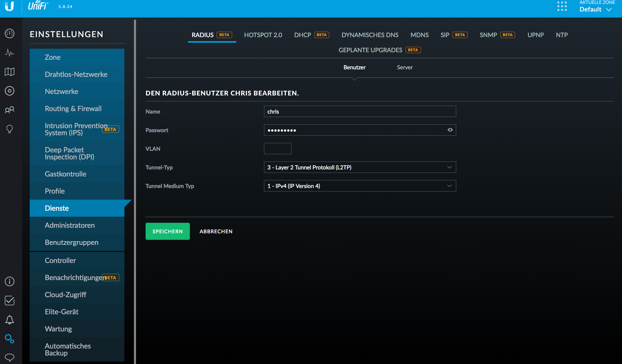622x364 pixels.
Task: Open the Dashboard gauge icon in sidebar
Action: (x=10, y=34)
